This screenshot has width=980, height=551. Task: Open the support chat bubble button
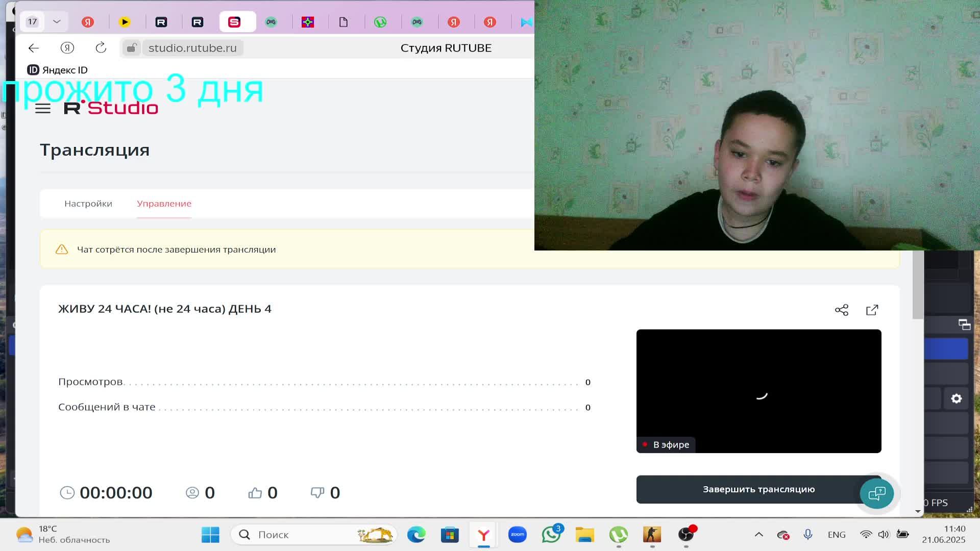point(877,493)
